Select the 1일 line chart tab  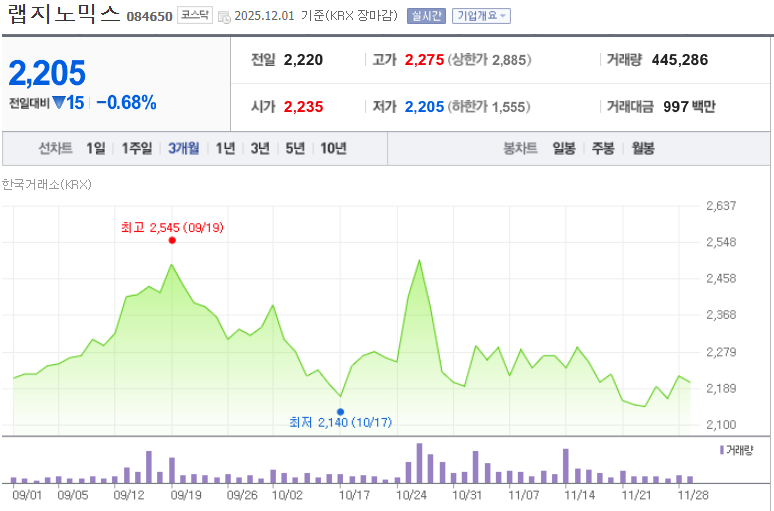[96, 148]
